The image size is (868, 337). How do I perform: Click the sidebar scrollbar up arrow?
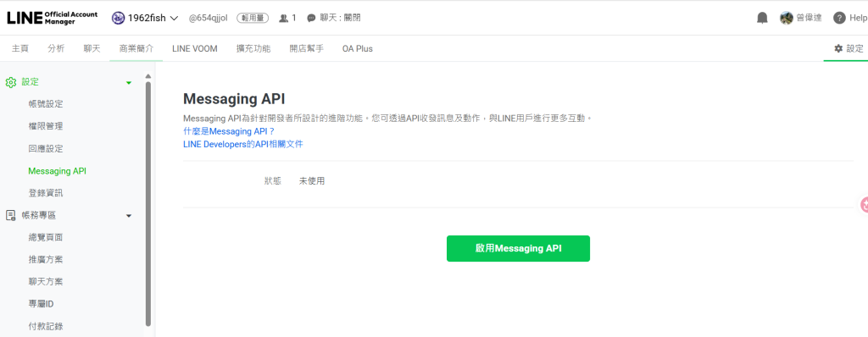pos(147,76)
